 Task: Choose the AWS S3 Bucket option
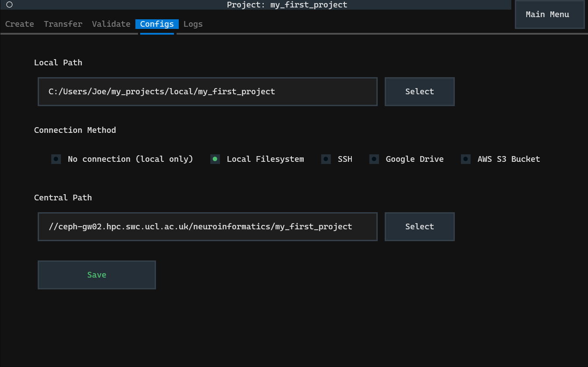(466, 159)
